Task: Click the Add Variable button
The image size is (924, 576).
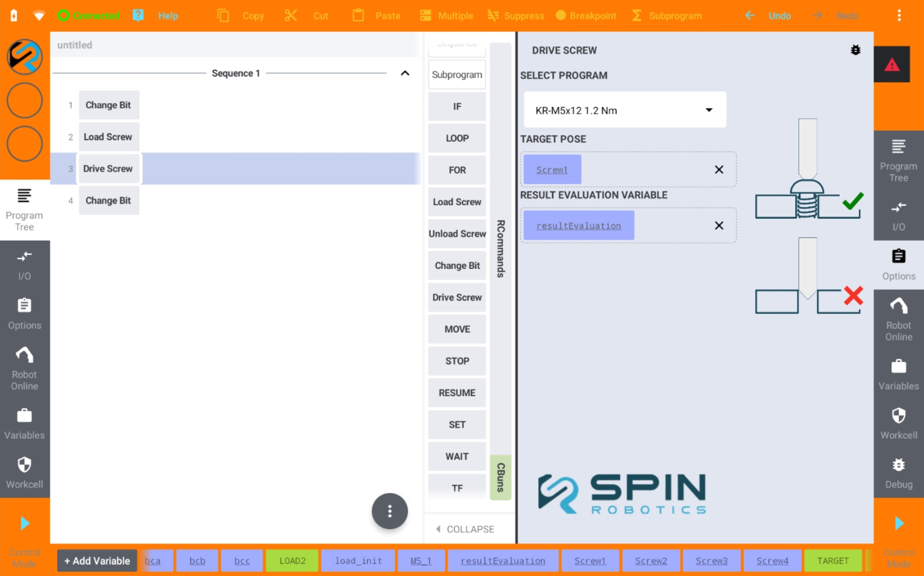Action: [x=97, y=561]
